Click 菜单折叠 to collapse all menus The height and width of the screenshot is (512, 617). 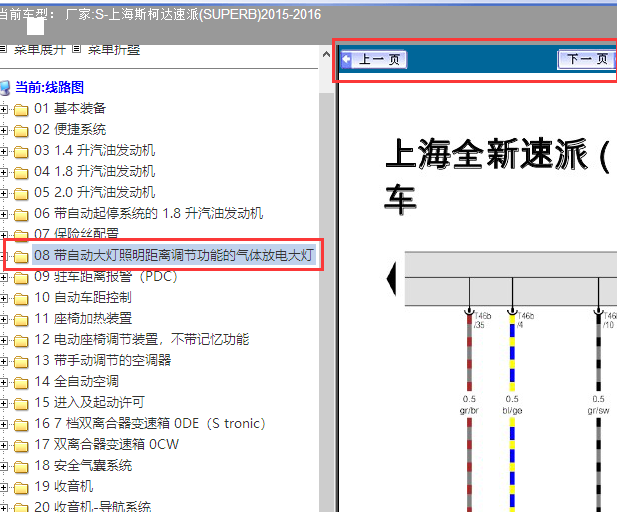click(x=114, y=50)
